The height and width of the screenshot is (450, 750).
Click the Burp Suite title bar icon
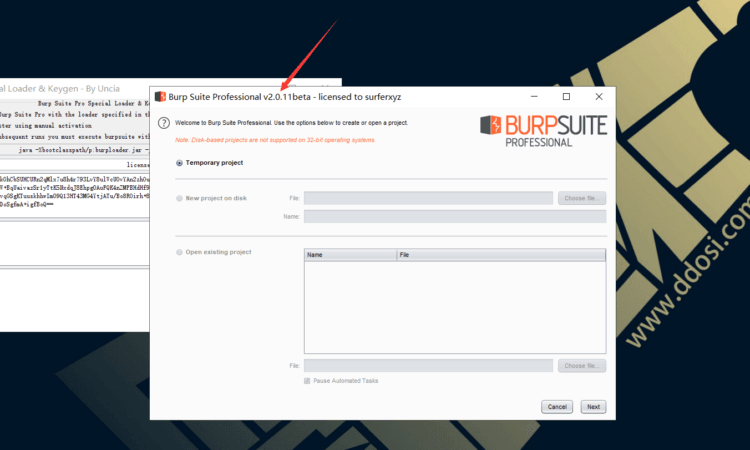click(160, 97)
